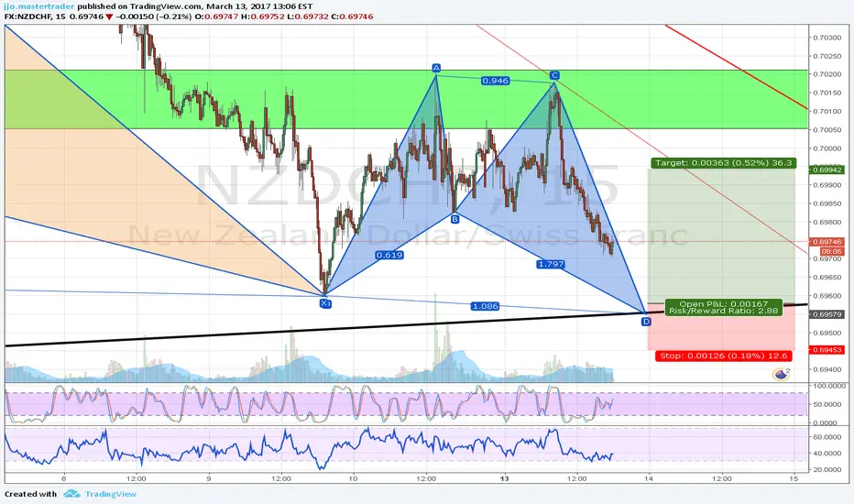Click the 0.69942 target price tag
This screenshot has width=854, height=504.
[x=827, y=170]
